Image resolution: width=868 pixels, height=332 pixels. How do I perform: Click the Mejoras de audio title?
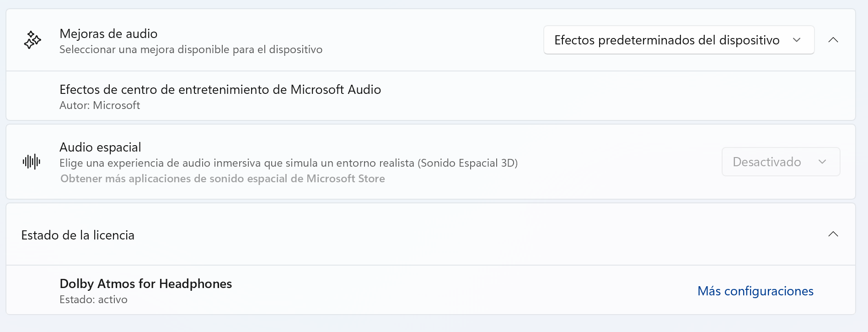pos(108,34)
